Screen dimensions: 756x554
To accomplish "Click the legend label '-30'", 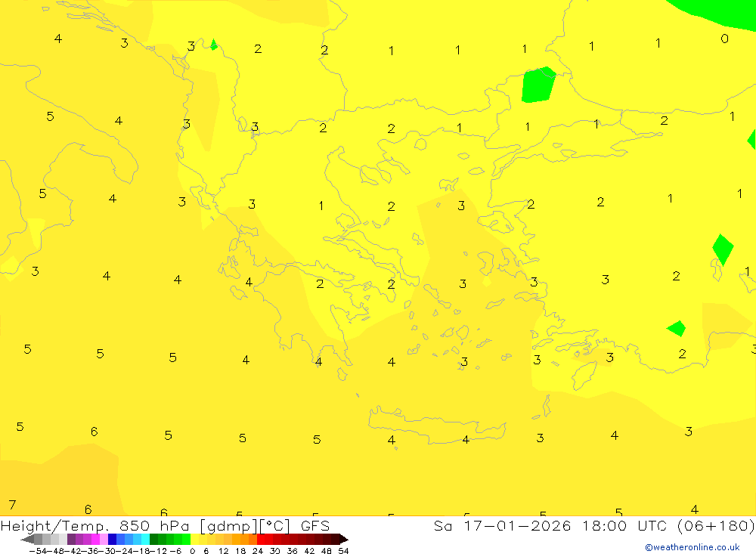I will tap(109, 551).
